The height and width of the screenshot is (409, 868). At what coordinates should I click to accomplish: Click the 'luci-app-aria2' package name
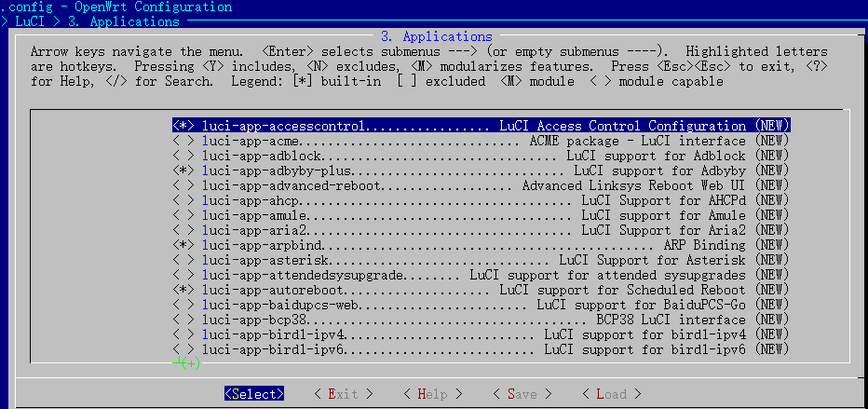[x=254, y=230]
